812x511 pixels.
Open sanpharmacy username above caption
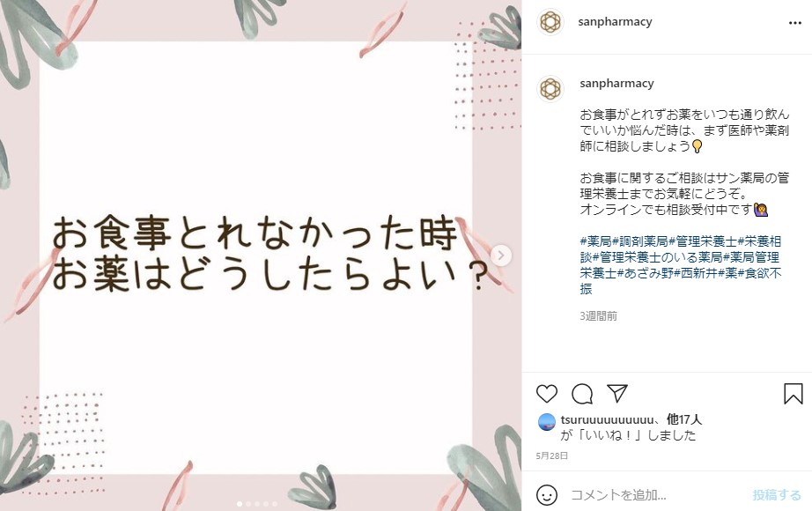click(616, 84)
